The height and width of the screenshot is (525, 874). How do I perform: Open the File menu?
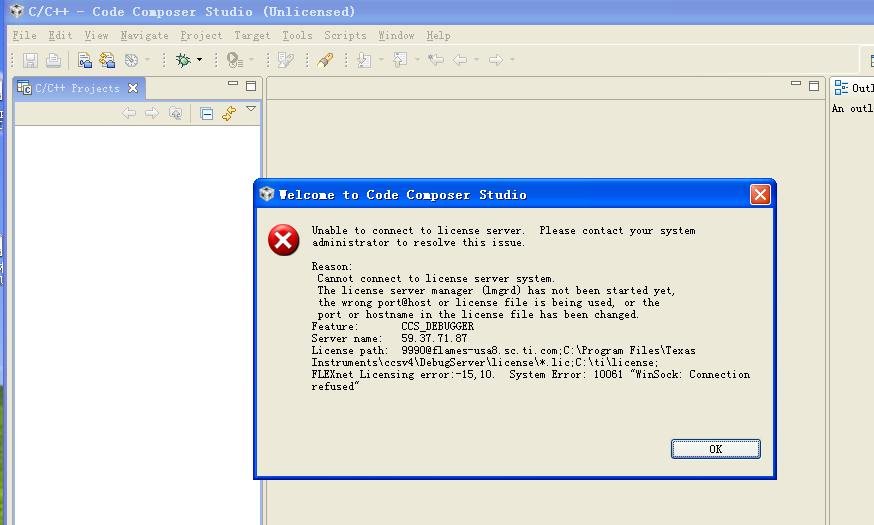click(x=25, y=36)
